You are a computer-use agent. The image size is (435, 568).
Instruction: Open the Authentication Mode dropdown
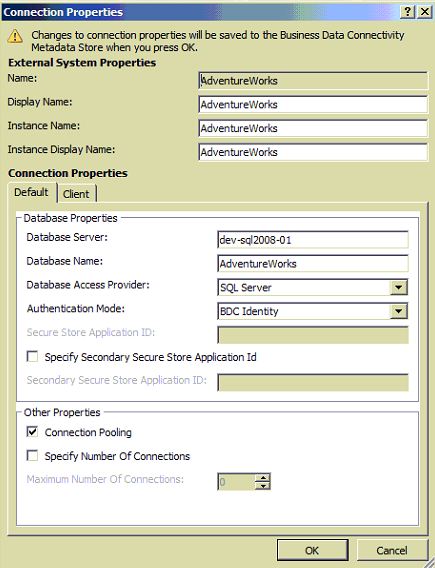coord(398,312)
